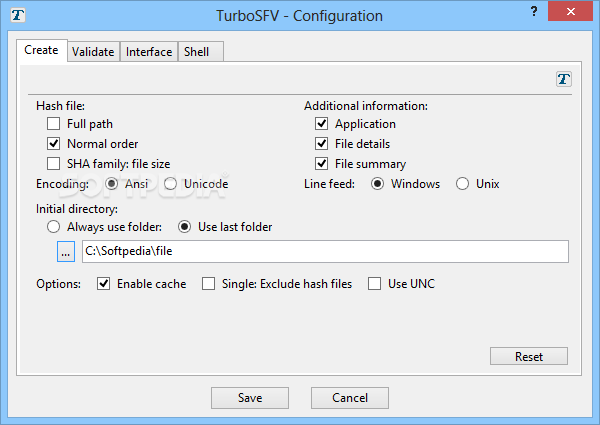This screenshot has height=425, width=600.
Task: Choose Always use folder option
Action: pyautogui.click(x=54, y=227)
